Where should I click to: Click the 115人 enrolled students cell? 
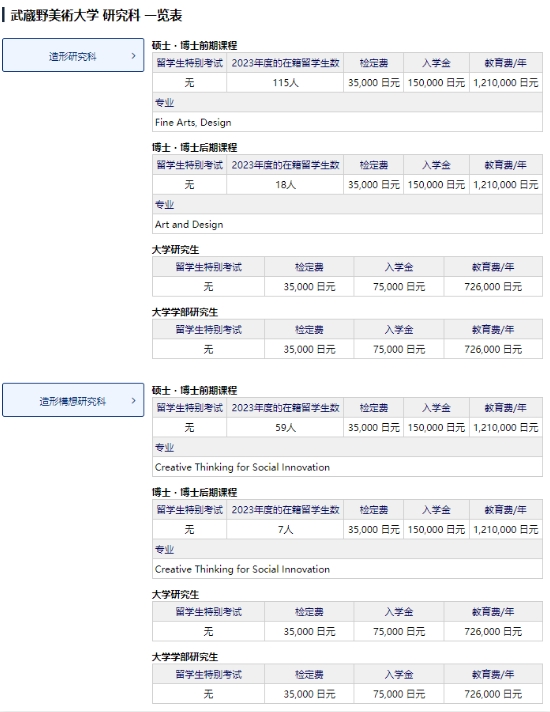[285, 83]
